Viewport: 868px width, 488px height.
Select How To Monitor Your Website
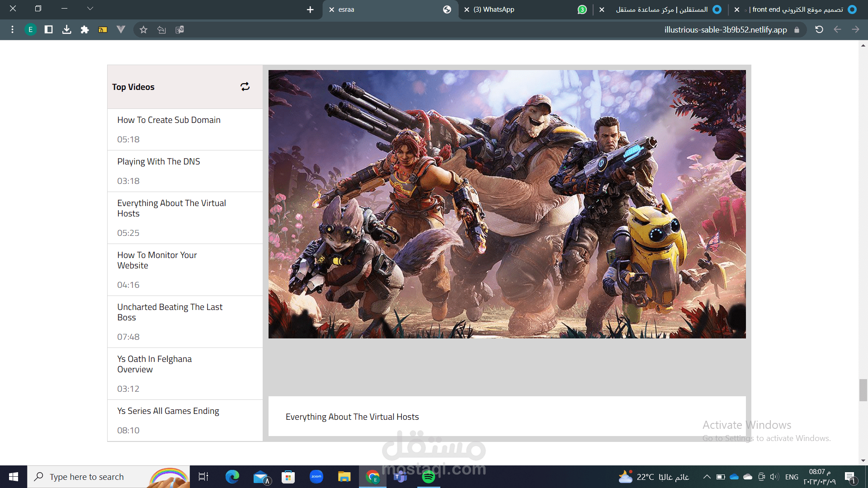coord(185,270)
